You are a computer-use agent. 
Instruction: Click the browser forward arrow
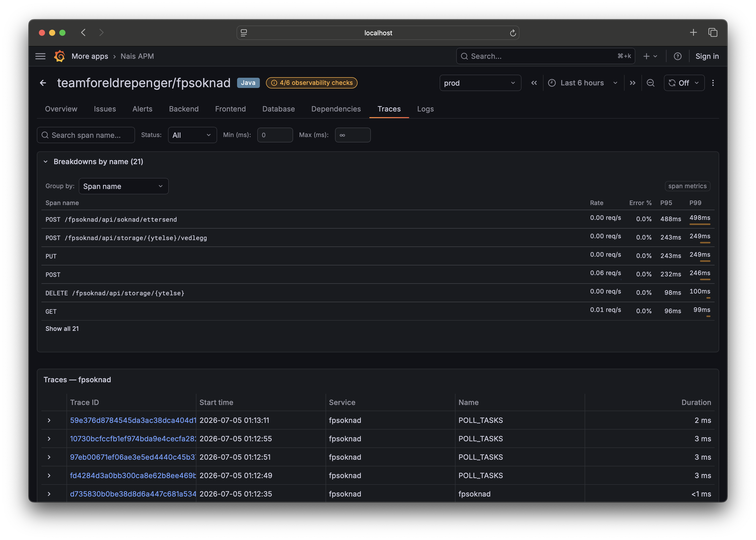(x=102, y=32)
